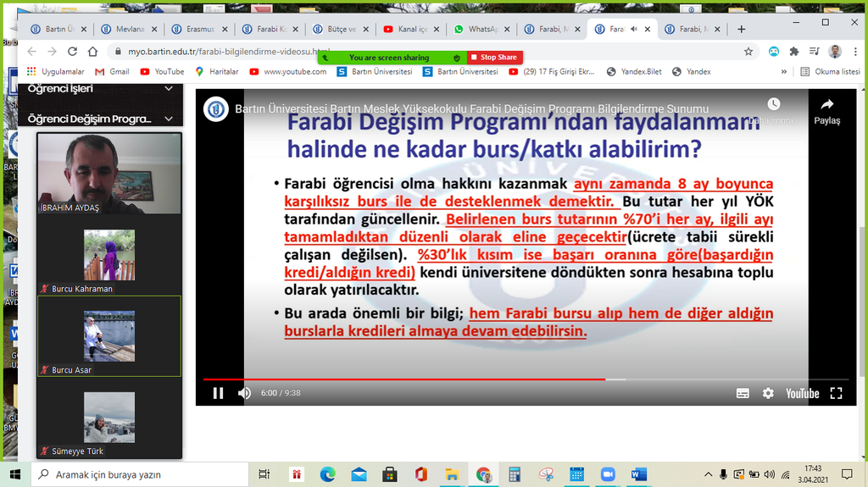The image size is (868, 487).
Task: Open the notification center icon
Action: click(x=847, y=474)
